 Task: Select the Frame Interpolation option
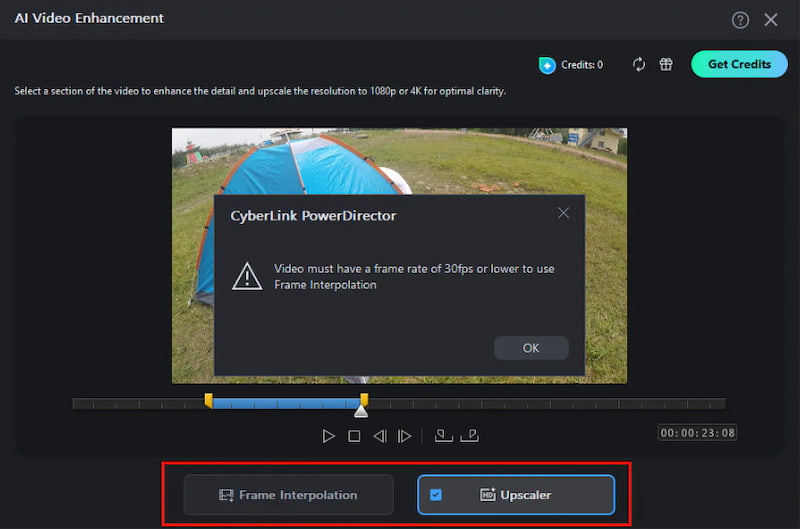288,495
